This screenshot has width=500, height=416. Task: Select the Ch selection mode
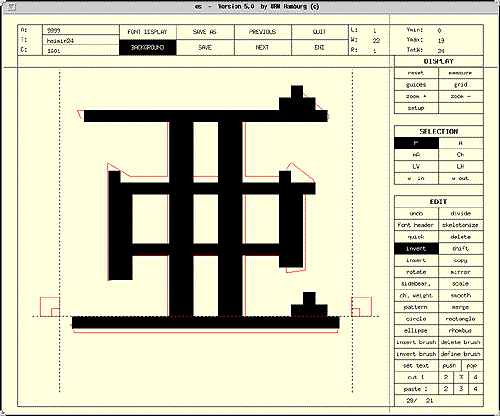coord(461,155)
